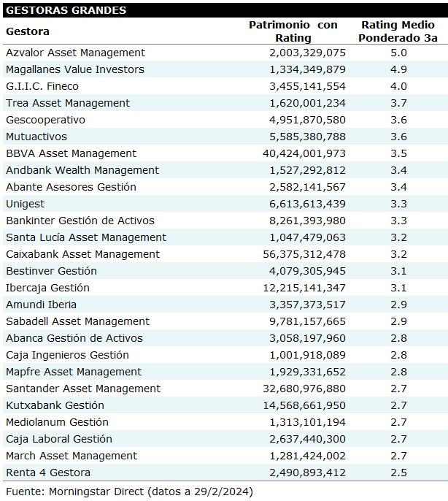Image resolution: width=448 pixels, height=501 pixels.
Task: Click the 2.5 rating for Renta 4 Gestora
Action: [398, 473]
